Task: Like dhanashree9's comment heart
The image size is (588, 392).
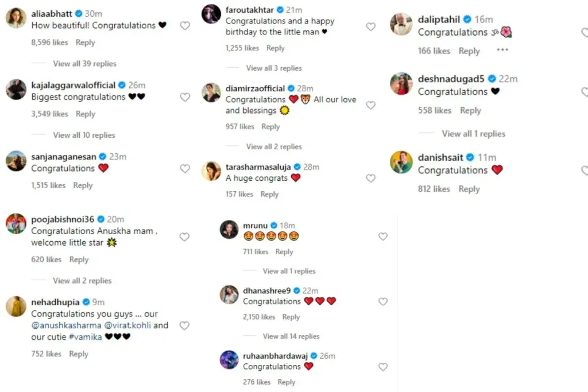Action: coord(383,302)
